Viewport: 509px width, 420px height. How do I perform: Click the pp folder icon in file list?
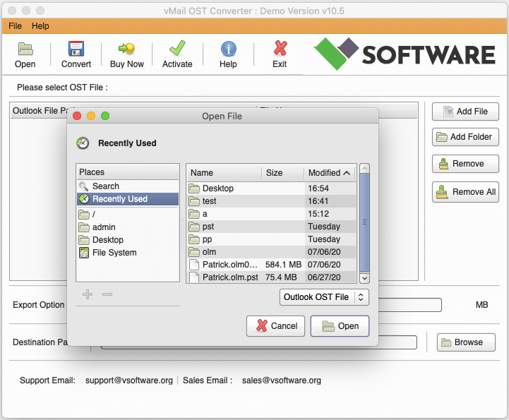194,239
